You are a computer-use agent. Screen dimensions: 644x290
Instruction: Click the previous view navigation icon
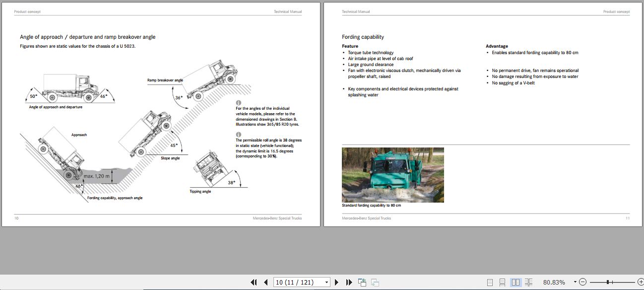[x=362, y=282]
